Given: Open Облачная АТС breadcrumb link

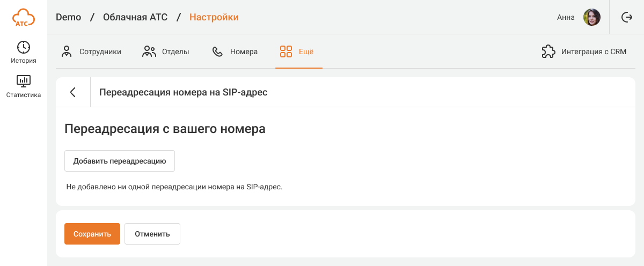Looking at the screenshot, I should (x=135, y=17).
